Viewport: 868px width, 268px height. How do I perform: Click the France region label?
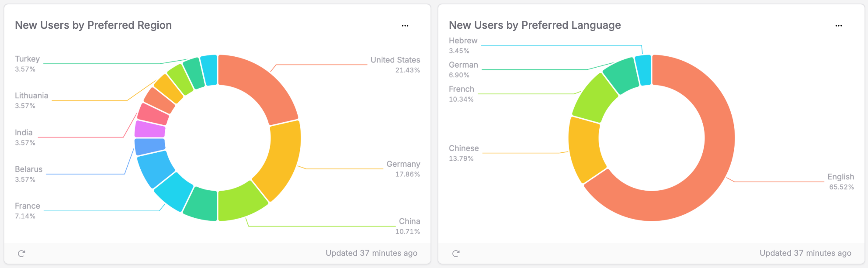(27, 206)
